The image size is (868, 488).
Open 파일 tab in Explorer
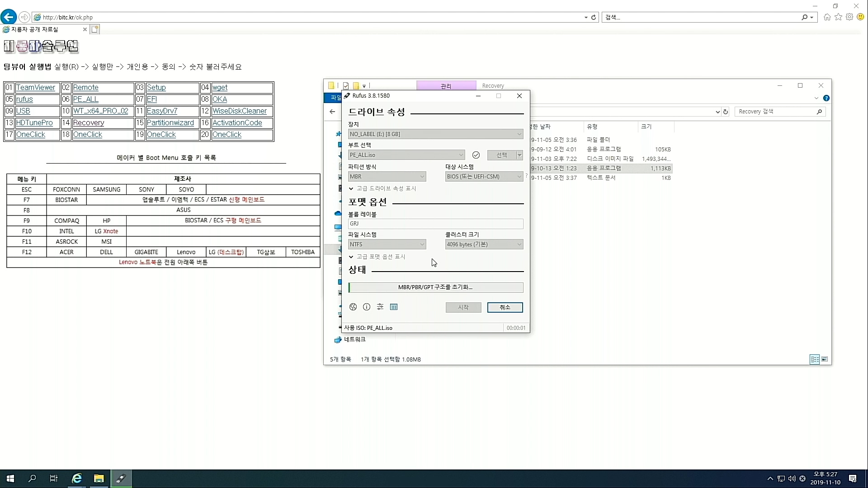[334, 98]
